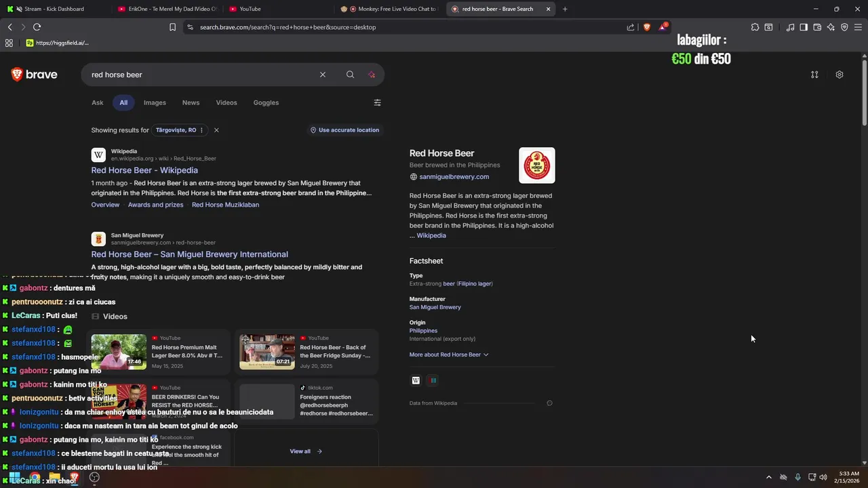Image resolution: width=868 pixels, height=488 pixels.
Task: Open the Wikipedia link ending the infobox description
Action: 431,236
